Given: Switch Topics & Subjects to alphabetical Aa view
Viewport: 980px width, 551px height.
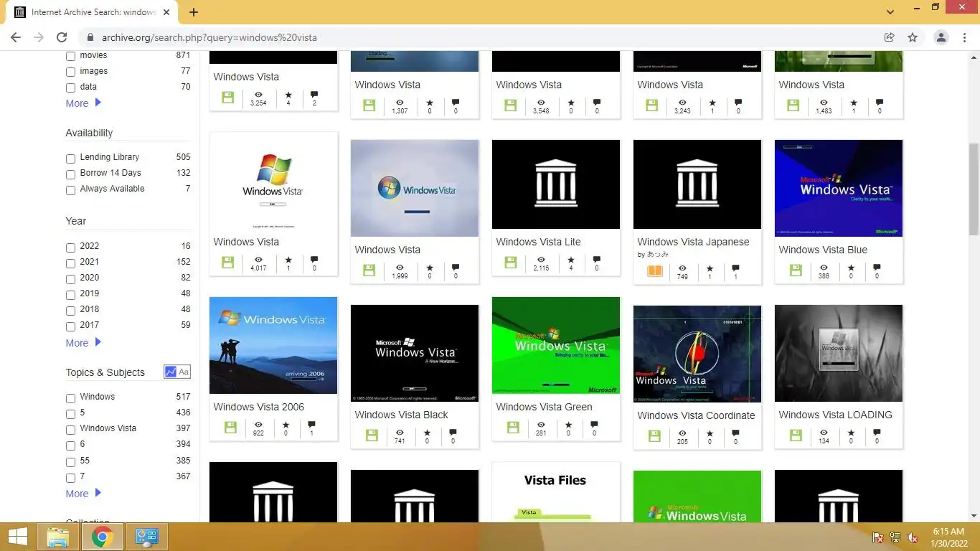Looking at the screenshot, I should pyautogui.click(x=184, y=372).
